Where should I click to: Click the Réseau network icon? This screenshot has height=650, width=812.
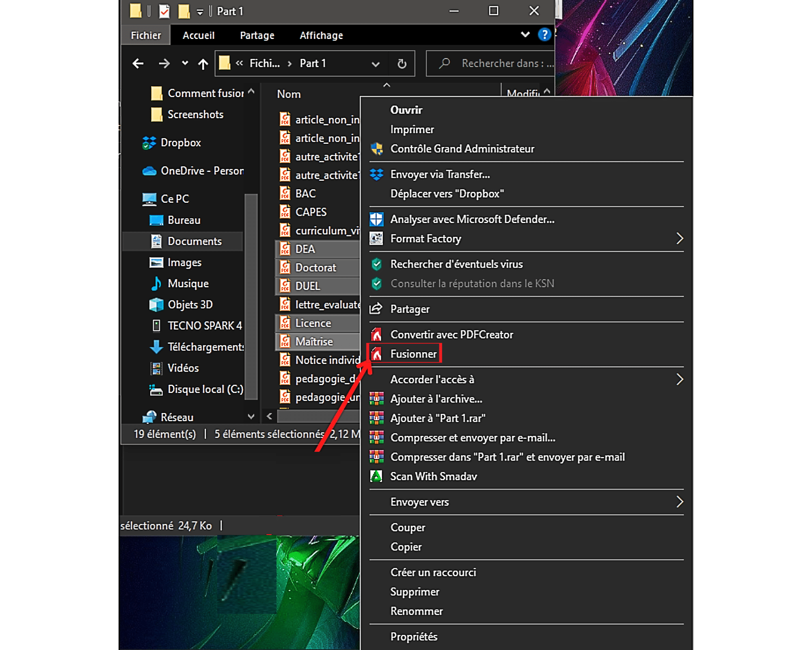[x=149, y=417]
